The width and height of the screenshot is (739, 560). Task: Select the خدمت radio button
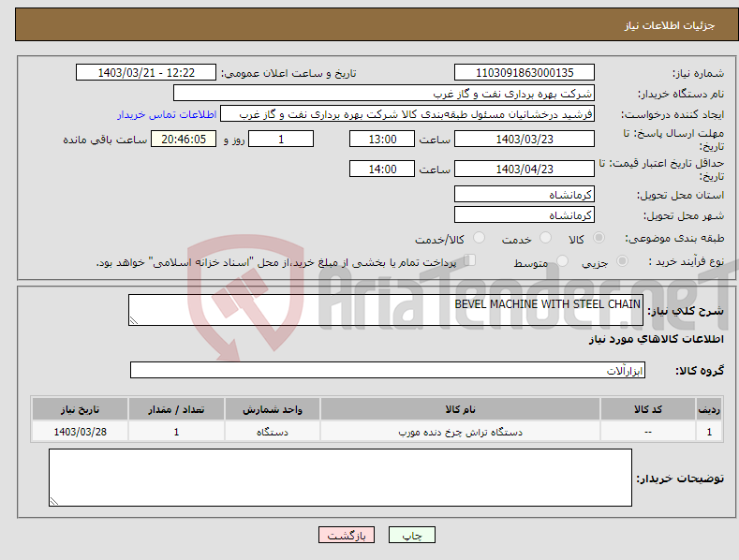point(545,238)
